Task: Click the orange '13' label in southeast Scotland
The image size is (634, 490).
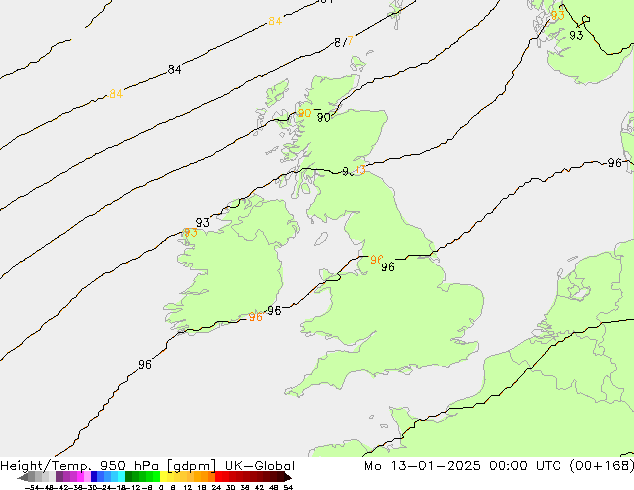Action: pyautogui.click(x=360, y=170)
